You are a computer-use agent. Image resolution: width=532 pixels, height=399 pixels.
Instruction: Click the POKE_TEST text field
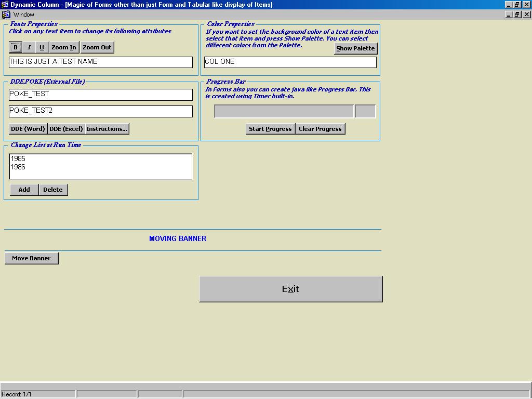(x=101, y=94)
